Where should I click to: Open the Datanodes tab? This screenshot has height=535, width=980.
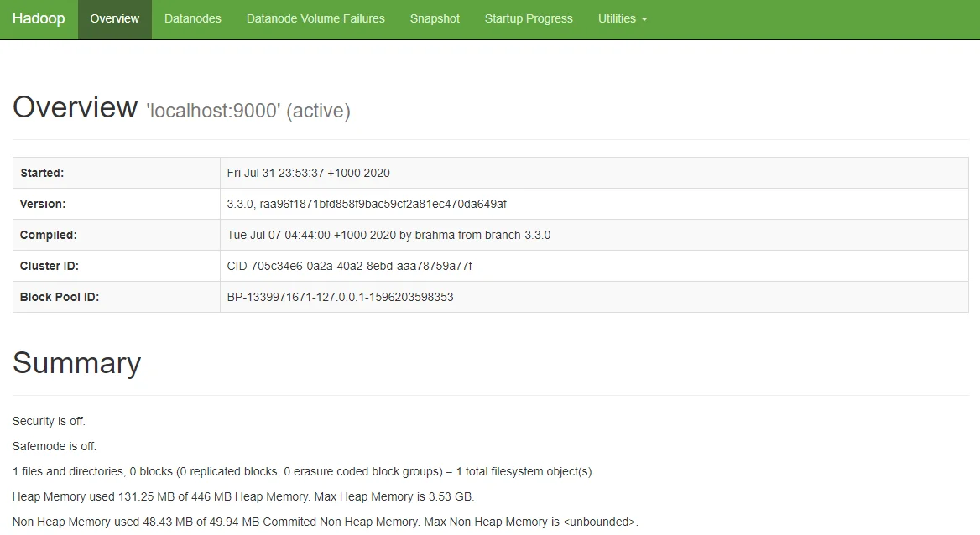pyautogui.click(x=193, y=18)
